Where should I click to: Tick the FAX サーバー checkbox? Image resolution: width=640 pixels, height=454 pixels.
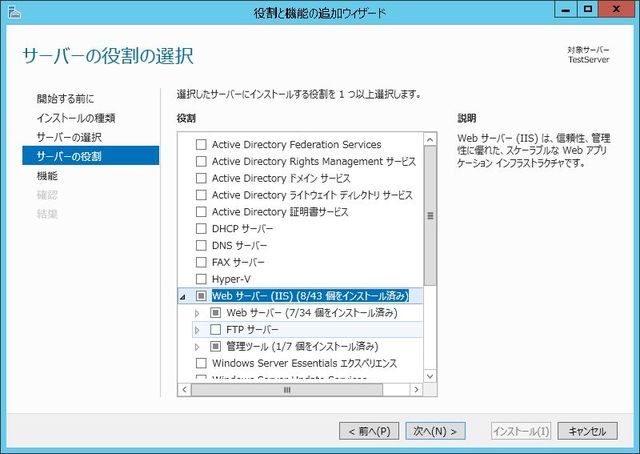point(201,262)
